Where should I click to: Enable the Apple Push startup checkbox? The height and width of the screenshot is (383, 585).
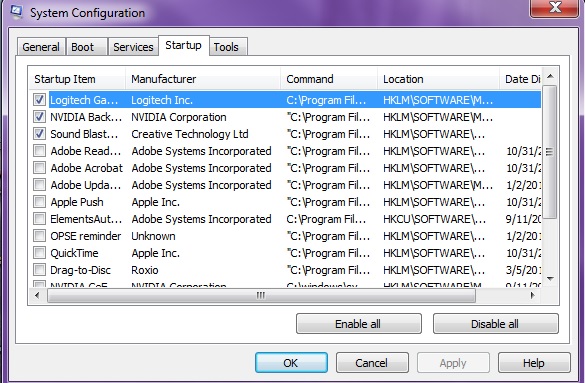(x=40, y=202)
